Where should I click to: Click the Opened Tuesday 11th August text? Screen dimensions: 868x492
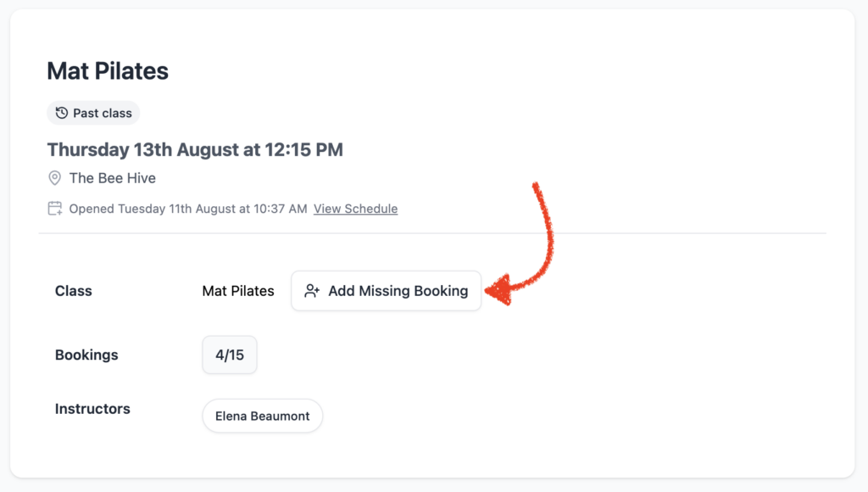[187, 209]
